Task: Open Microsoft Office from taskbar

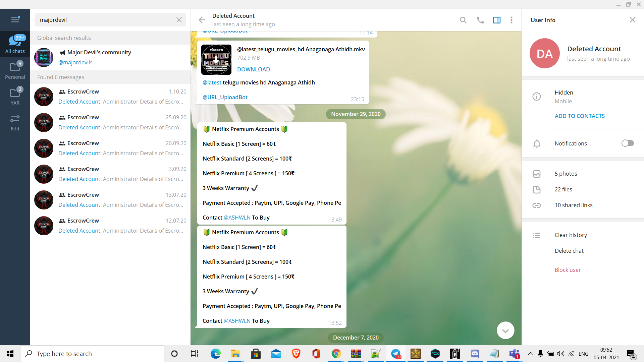Action: click(x=316, y=354)
